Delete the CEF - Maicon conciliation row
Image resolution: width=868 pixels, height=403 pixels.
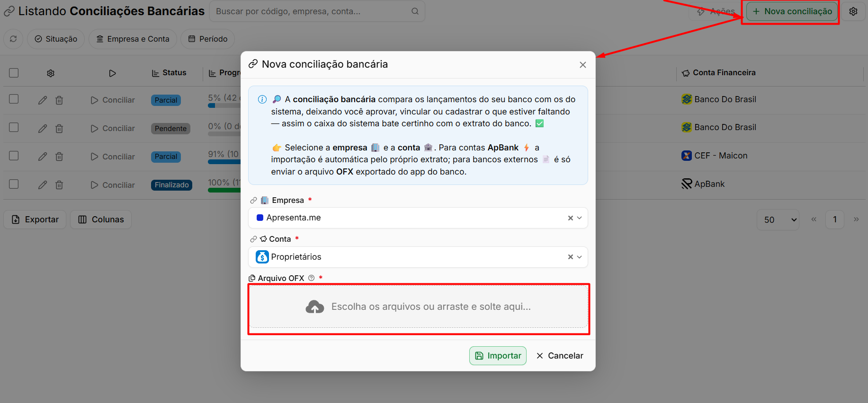(59, 157)
